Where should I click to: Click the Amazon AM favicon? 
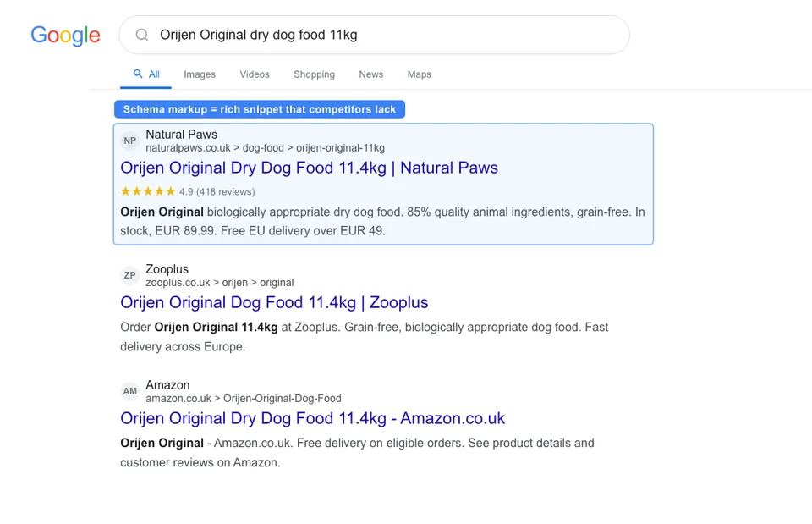click(129, 391)
